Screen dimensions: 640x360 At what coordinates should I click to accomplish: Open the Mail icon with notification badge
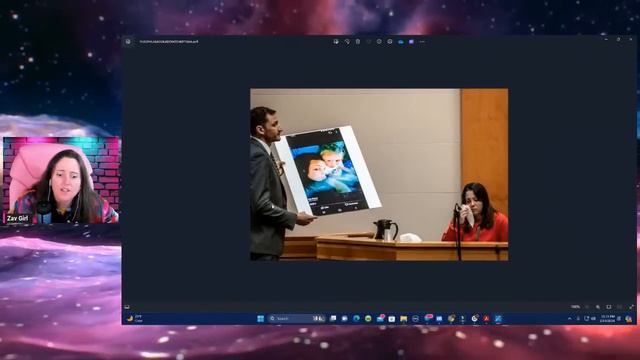click(380, 318)
